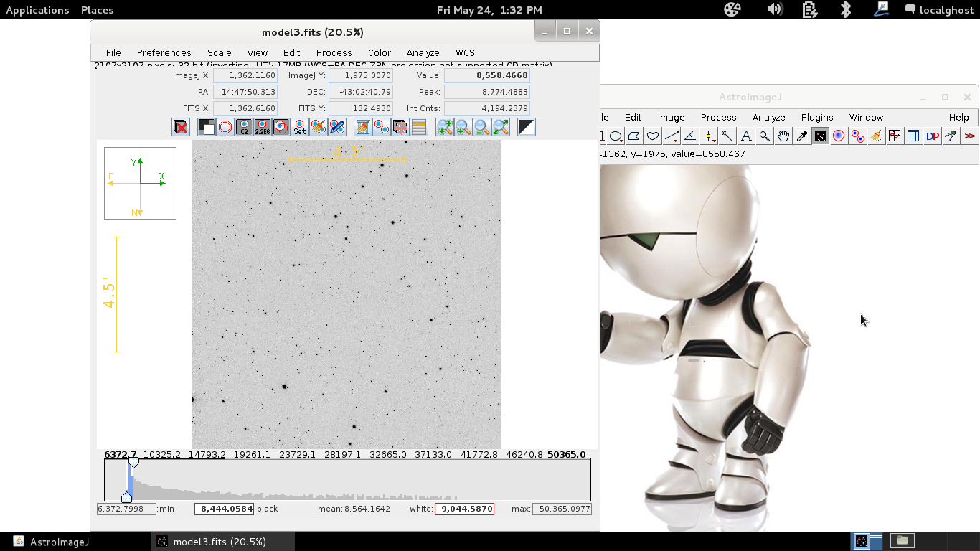Screen dimensions: 980x551
Task: Click the zoom out magnifier icon
Action: (482, 127)
